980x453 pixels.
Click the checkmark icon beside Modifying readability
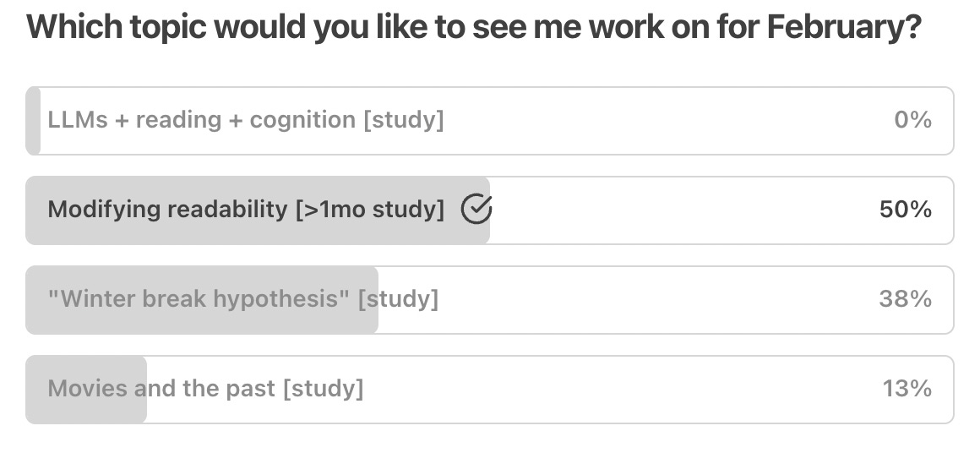(x=476, y=209)
